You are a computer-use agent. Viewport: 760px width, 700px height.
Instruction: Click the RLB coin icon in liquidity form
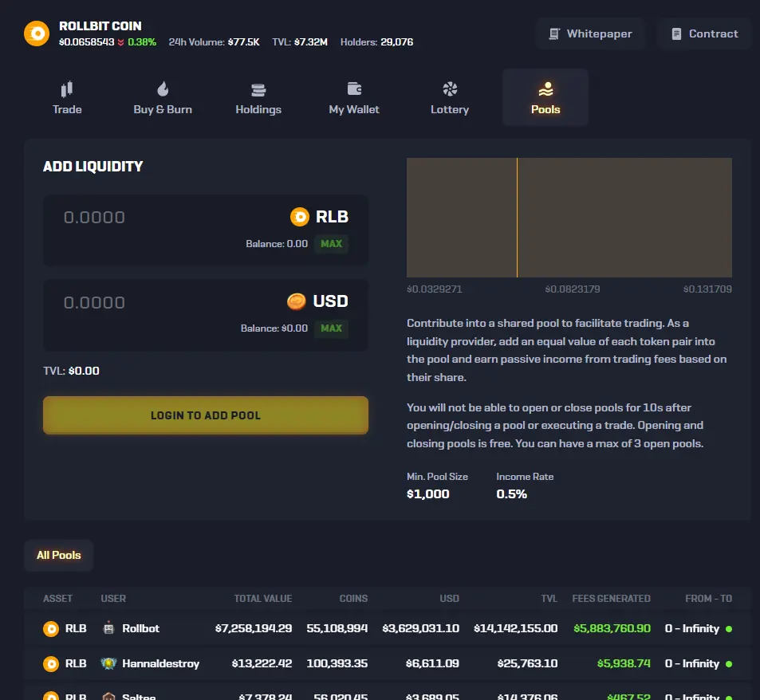[x=300, y=217]
